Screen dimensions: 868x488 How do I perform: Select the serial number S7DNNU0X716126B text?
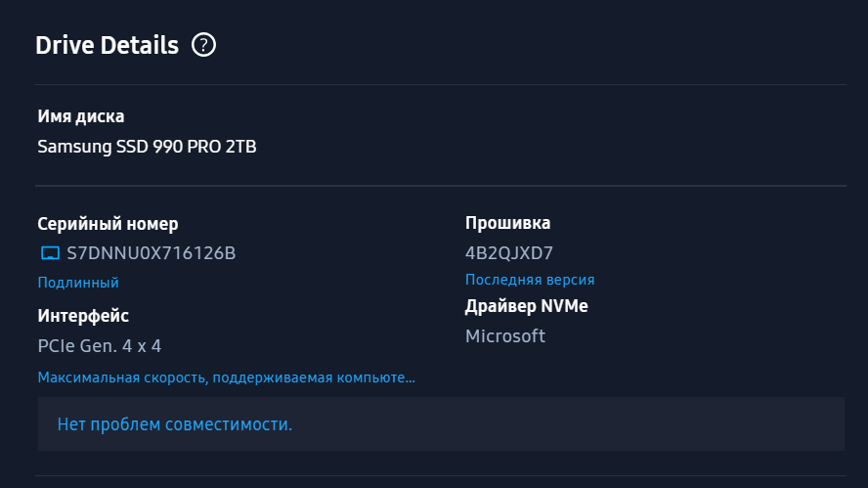tap(152, 253)
